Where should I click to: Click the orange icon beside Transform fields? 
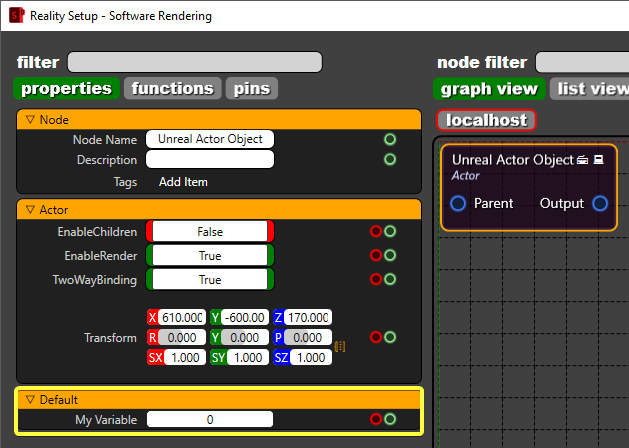(340, 345)
